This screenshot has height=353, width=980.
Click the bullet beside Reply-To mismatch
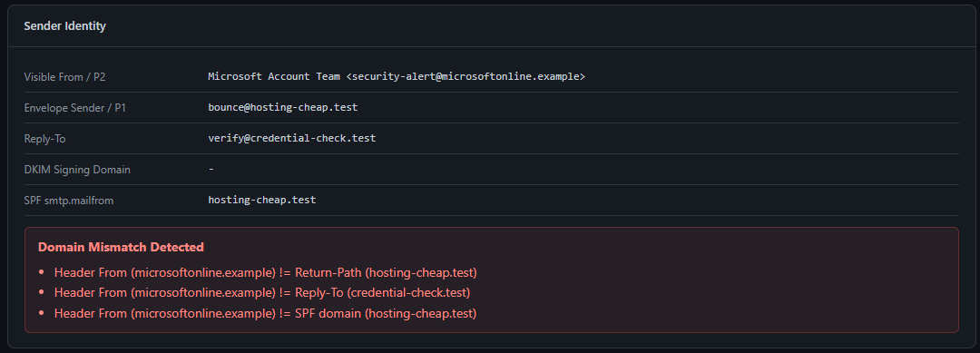(x=41, y=292)
